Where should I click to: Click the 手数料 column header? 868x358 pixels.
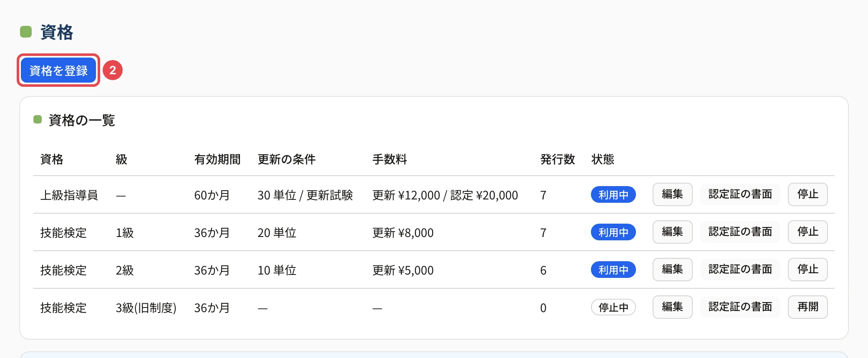coord(389,159)
